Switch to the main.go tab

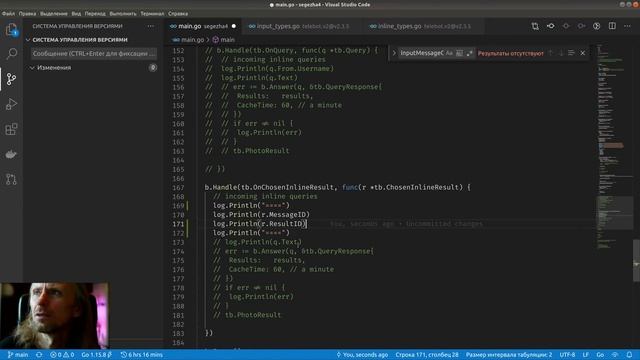coord(203,26)
